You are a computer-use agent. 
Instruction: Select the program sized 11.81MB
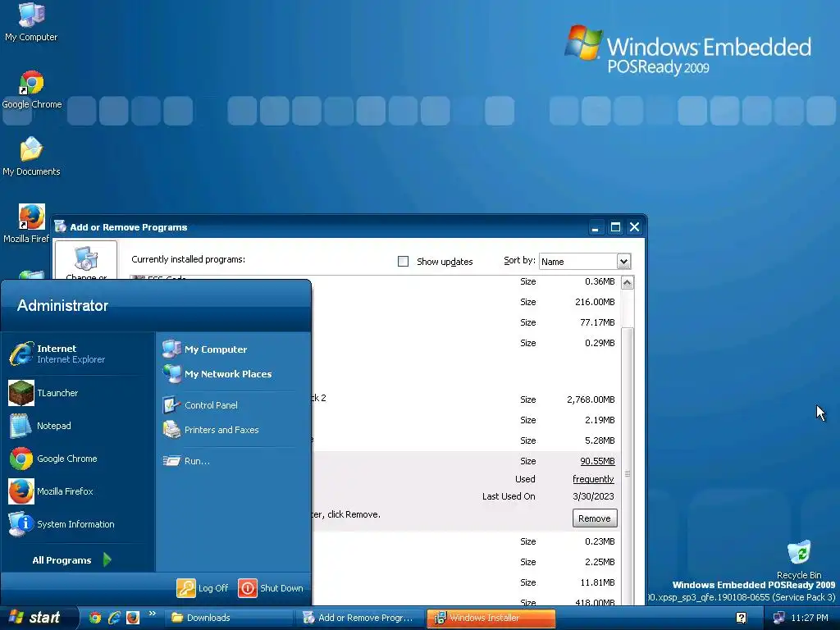[x=466, y=582]
